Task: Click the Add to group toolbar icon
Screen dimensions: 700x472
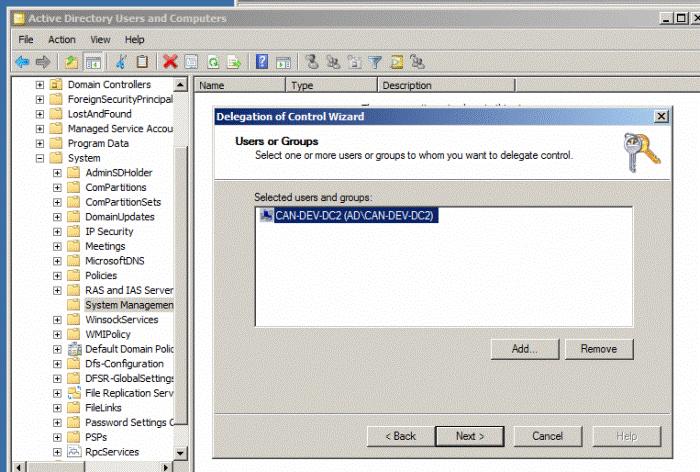Action: coord(418,62)
